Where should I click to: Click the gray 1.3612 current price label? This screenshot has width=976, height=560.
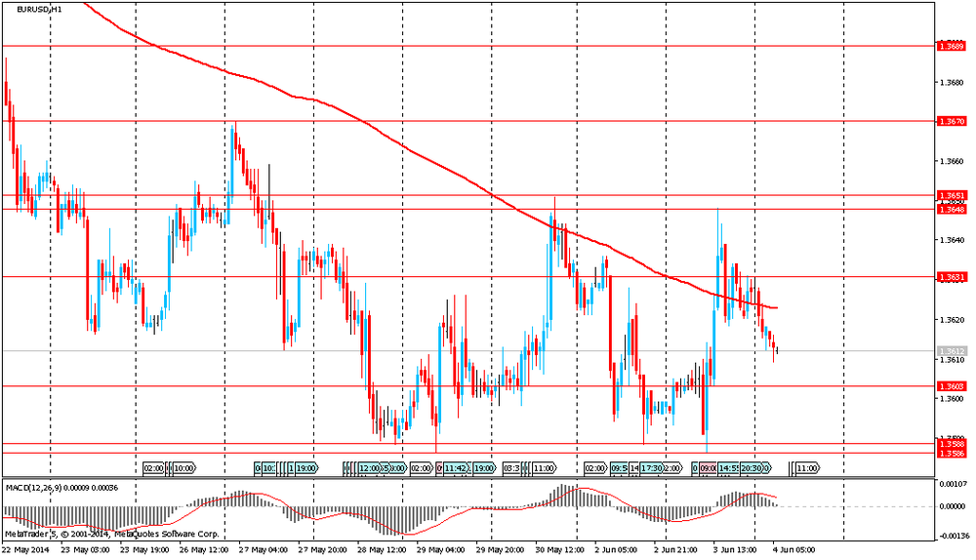pyautogui.click(x=951, y=350)
